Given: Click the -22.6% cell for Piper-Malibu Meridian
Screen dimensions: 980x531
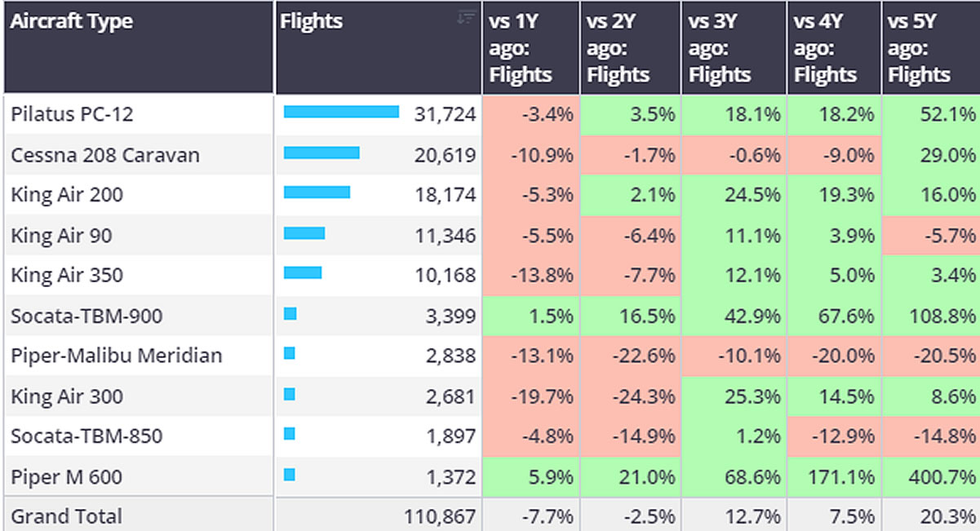Looking at the screenshot, I should pos(630,356).
